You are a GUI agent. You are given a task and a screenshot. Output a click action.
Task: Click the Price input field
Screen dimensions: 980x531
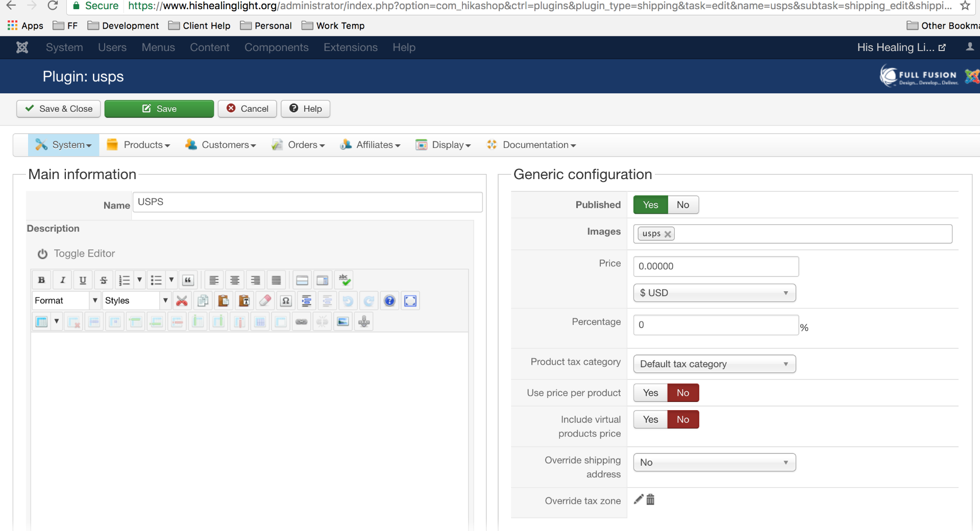click(x=716, y=266)
